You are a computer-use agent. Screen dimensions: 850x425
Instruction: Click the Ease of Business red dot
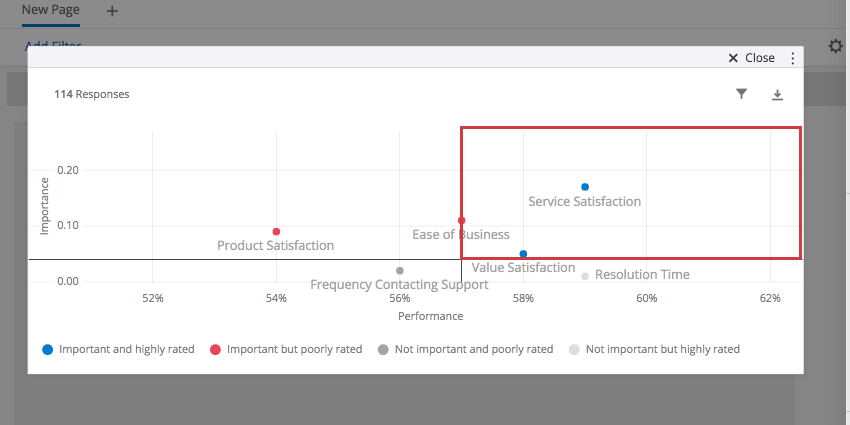tap(461, 221)
